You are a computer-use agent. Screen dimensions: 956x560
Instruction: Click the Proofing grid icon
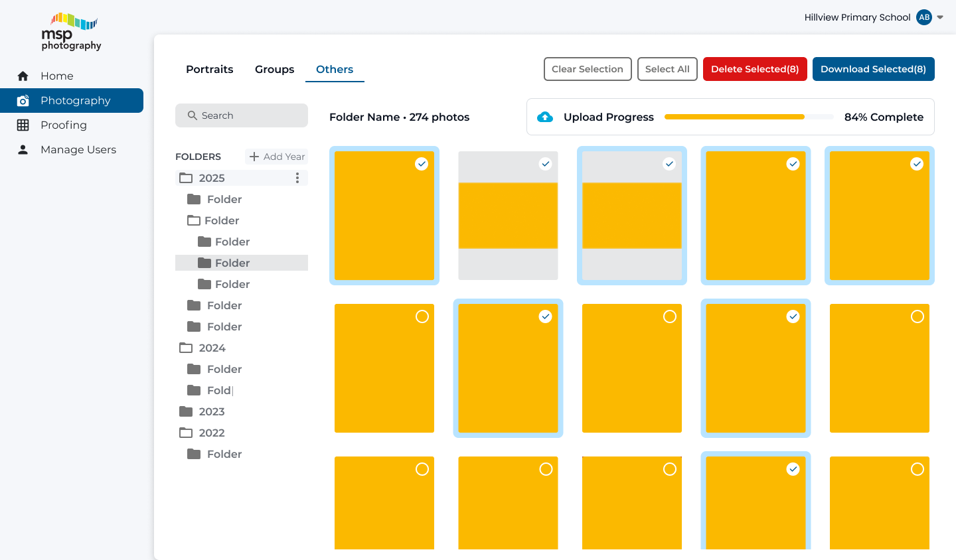click(23, 125)
